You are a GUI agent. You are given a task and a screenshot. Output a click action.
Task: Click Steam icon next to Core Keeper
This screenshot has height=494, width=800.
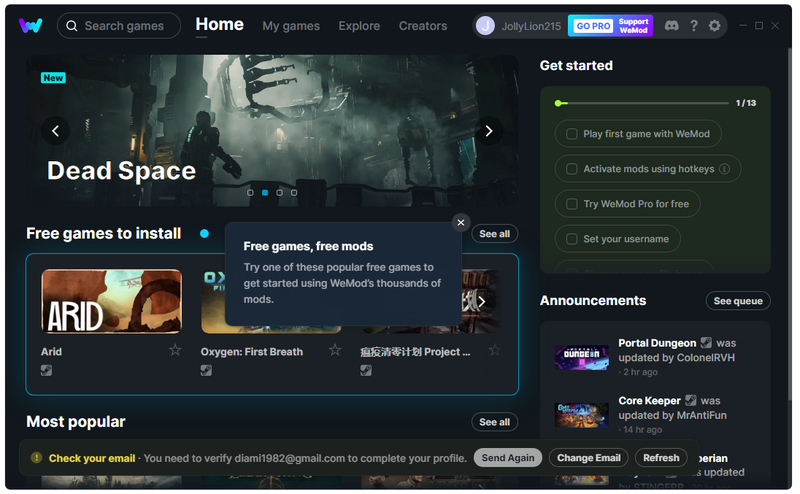pyautogui.click(x=691, y=400)
